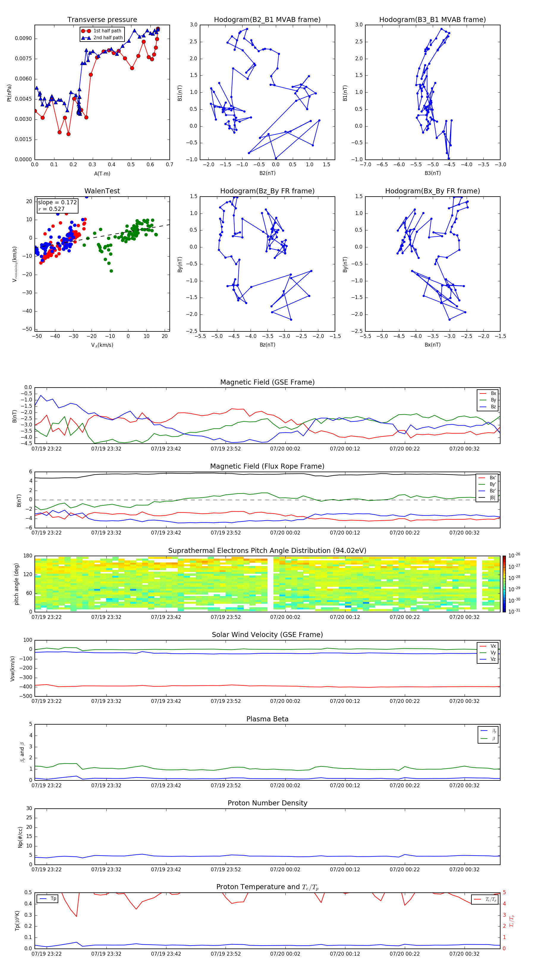The height and width of the screenshot is (980, 535).
Task: Click 'Magnetic Field (GSE Frame)' title
Action: [267, 382]
